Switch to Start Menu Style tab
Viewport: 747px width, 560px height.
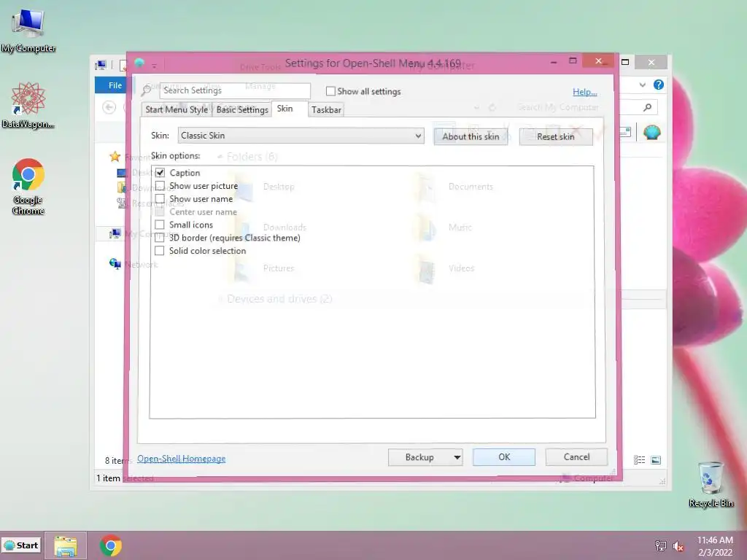(177, 109)
